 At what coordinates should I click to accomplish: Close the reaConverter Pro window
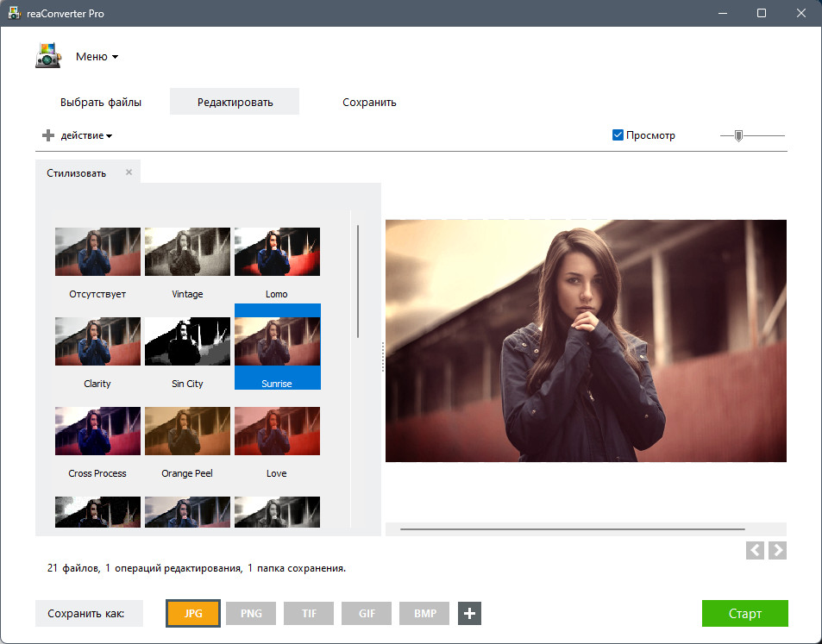(801, 13)
